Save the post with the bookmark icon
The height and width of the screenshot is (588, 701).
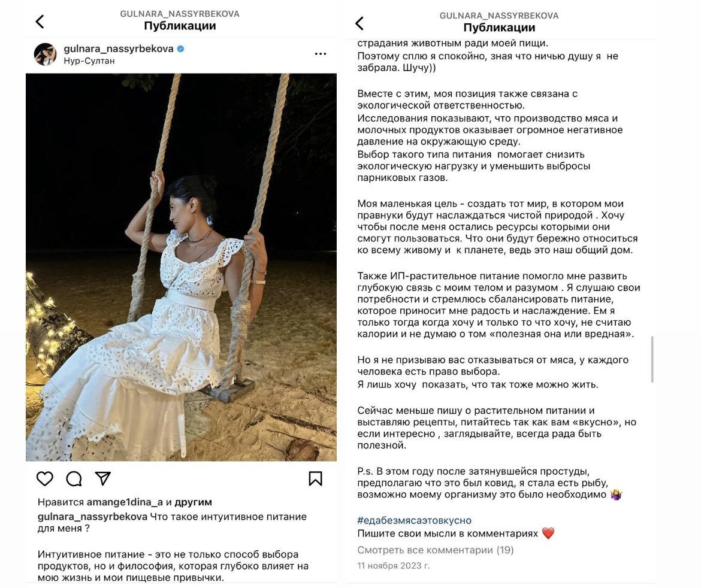point(315,478)
